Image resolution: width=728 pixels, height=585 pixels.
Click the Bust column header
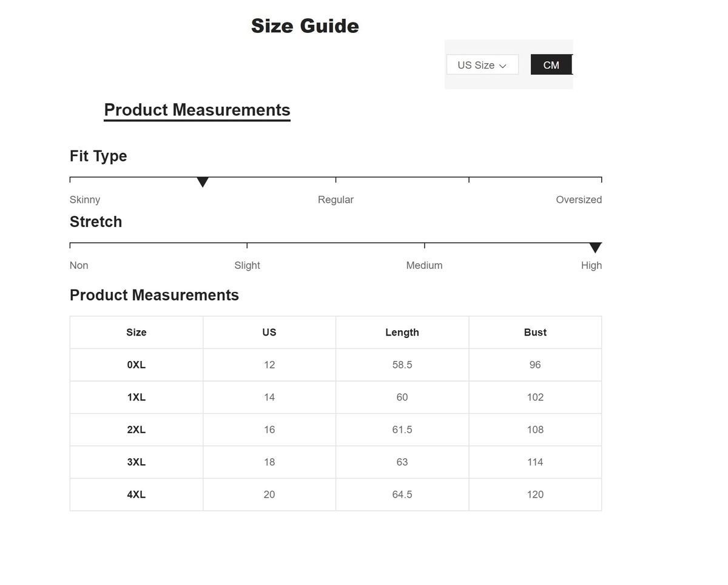tap(535, 332)
